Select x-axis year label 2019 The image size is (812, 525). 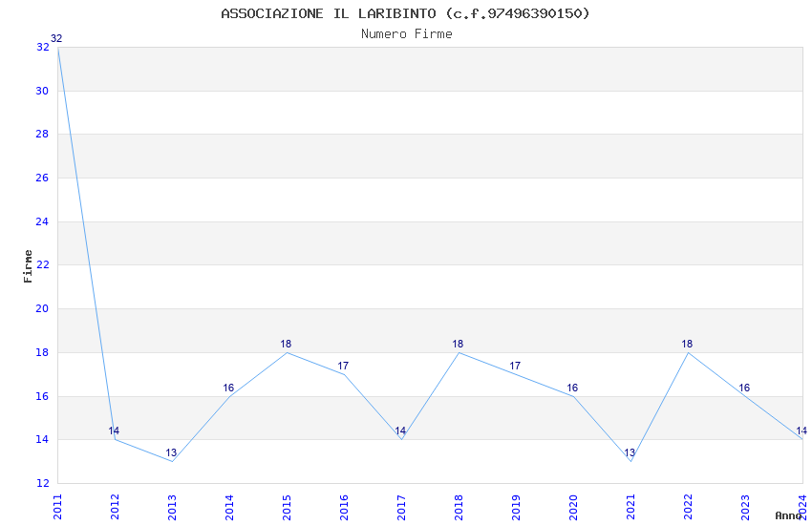[x=516, y=507]
